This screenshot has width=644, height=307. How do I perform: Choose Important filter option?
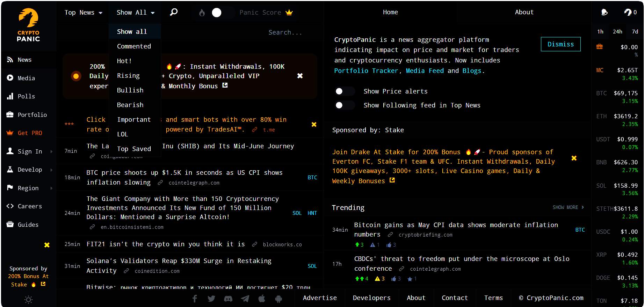tap(135, 120)
